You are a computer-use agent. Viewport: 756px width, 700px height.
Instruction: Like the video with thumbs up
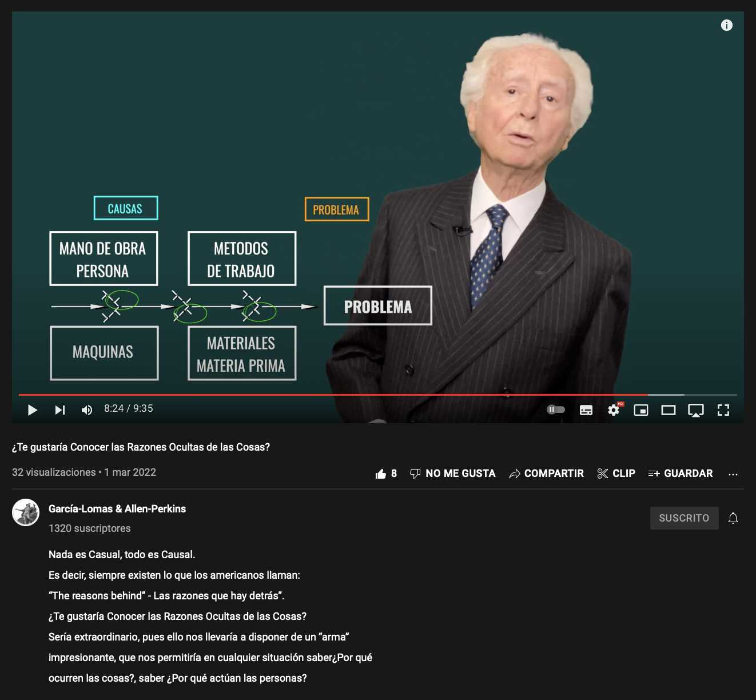(386, 474)
